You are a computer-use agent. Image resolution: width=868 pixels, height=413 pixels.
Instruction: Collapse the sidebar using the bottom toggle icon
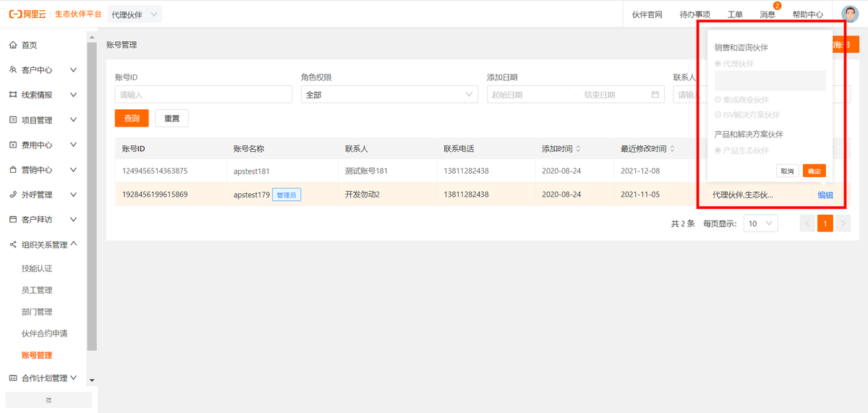click(48, 400)
